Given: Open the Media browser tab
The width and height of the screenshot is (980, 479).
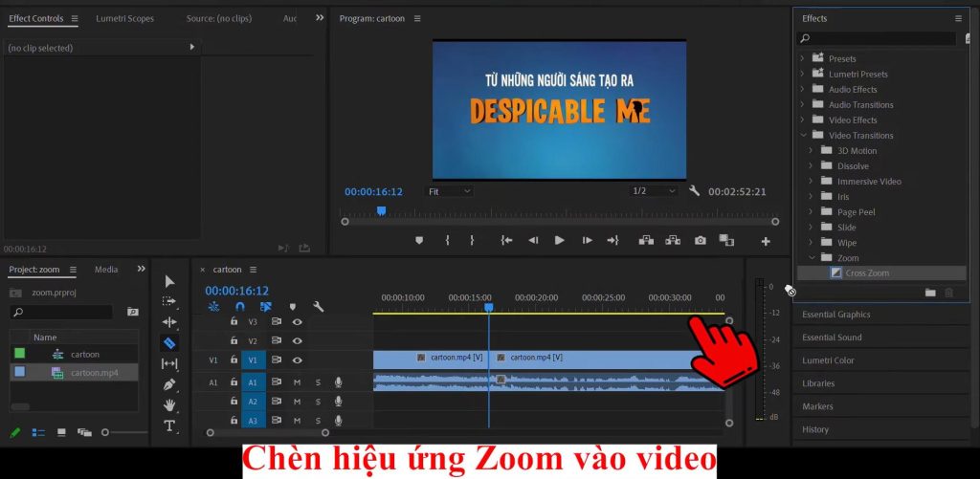Looking at the screenshot, I should (106, 270).
